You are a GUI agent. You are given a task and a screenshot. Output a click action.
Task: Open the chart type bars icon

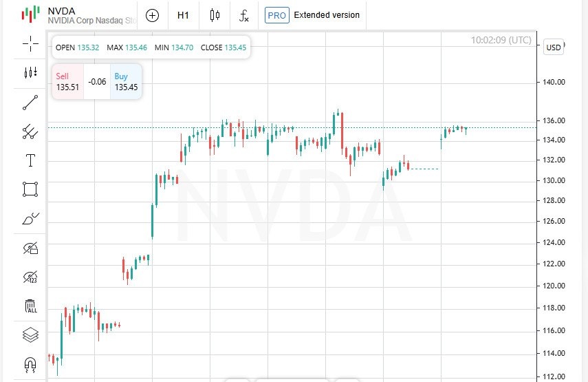[x=30, y=72]
